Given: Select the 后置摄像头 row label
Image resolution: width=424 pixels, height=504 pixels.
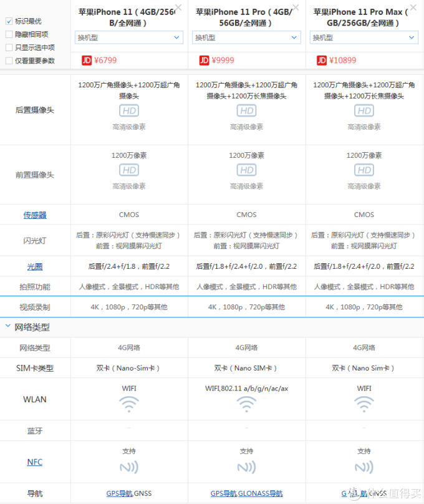Looking at the screenshot, I should 35,110.
